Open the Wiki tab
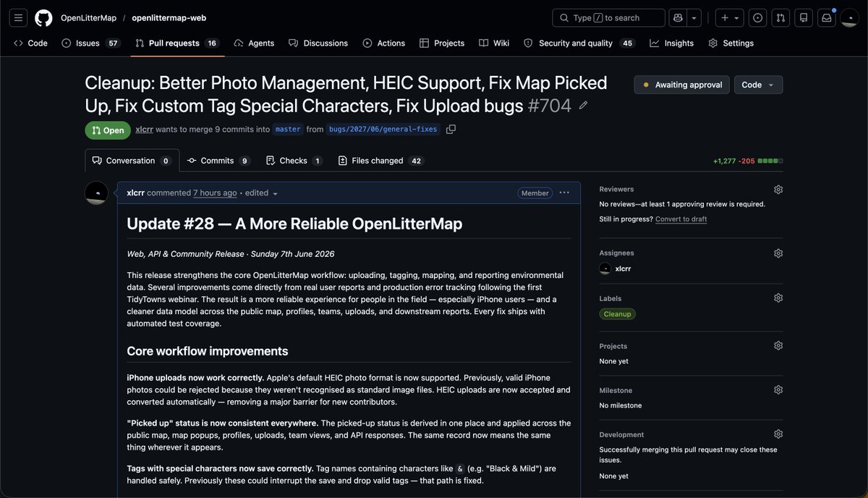This screenshot has width=868, height=498. click(x=494, y=43)
